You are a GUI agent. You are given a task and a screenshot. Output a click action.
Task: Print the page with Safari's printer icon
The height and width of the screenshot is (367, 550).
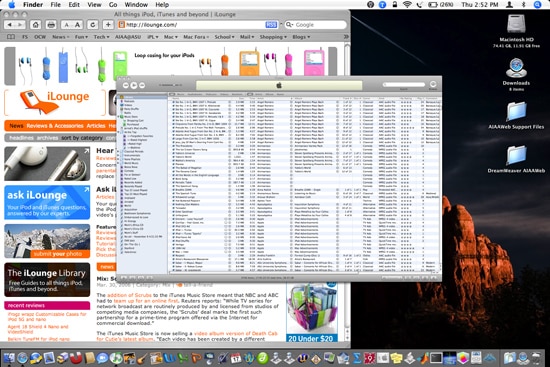coord(51,25)
